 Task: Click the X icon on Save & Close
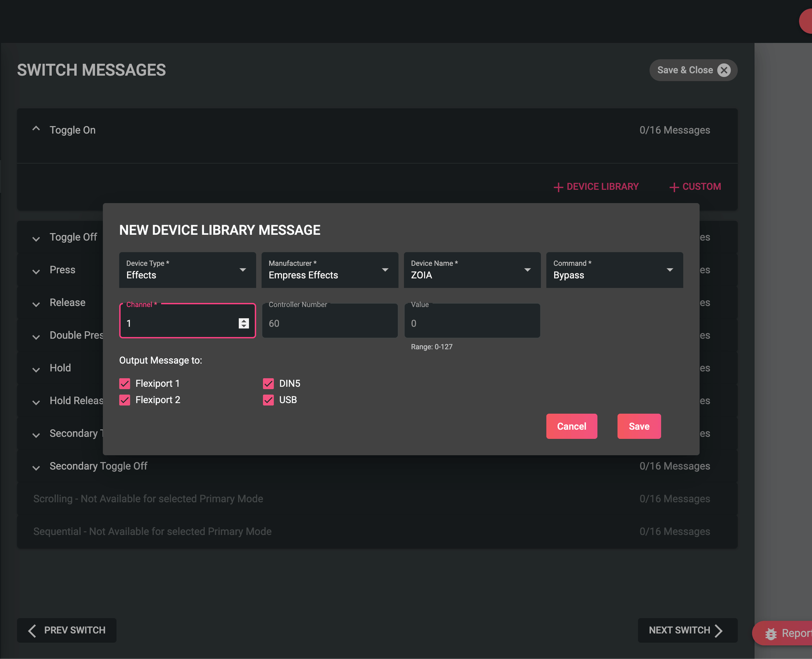click(723, 70)
